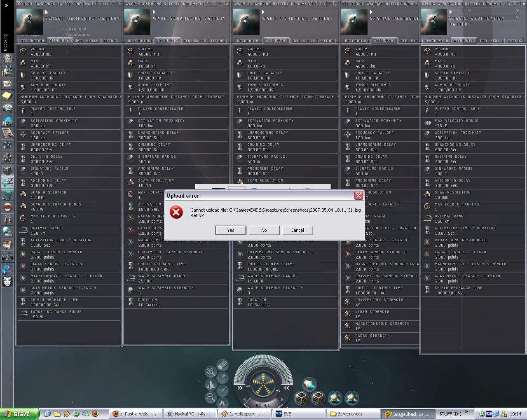Switch to Description tab in Stasis Webification window
The width and height of the screenshot is (527, 420).
(436, 41)
